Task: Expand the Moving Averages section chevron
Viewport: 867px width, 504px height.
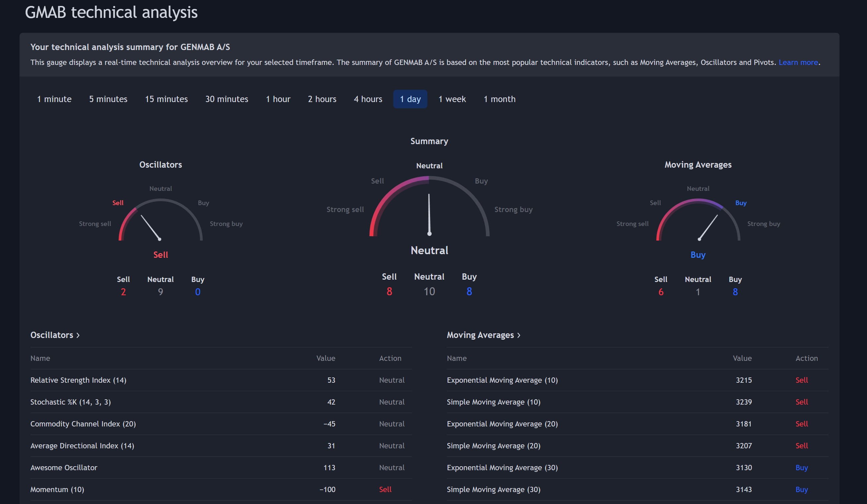Action: coord(518,335)
